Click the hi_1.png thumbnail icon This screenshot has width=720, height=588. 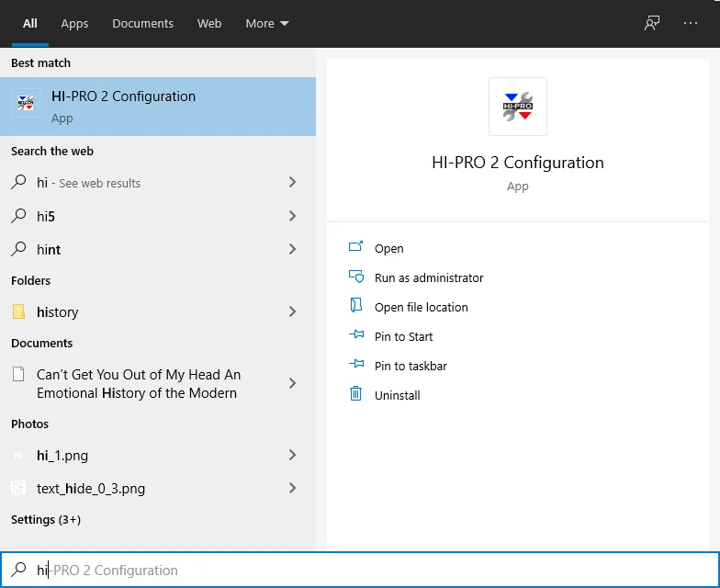(18, 455)
